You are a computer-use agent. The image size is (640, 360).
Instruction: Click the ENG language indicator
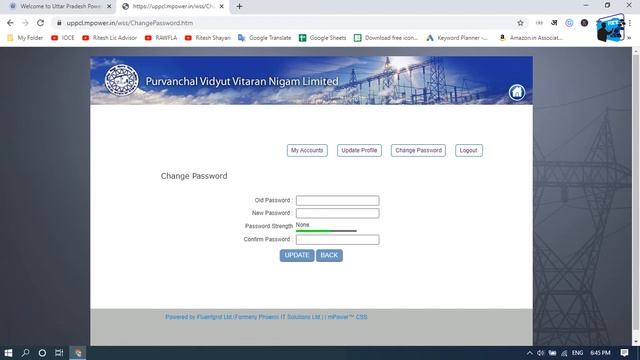tap(577, 353)
